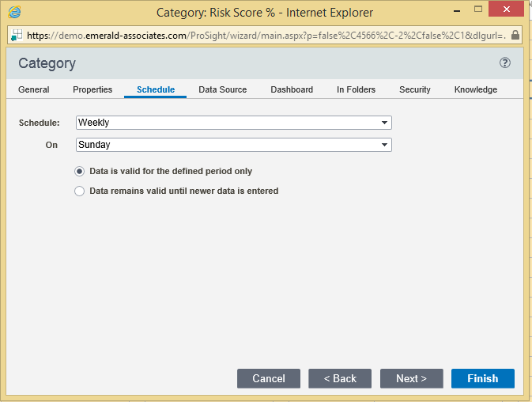
Task: Open the On dropdown set to Sunday
Action: [234, 145]
